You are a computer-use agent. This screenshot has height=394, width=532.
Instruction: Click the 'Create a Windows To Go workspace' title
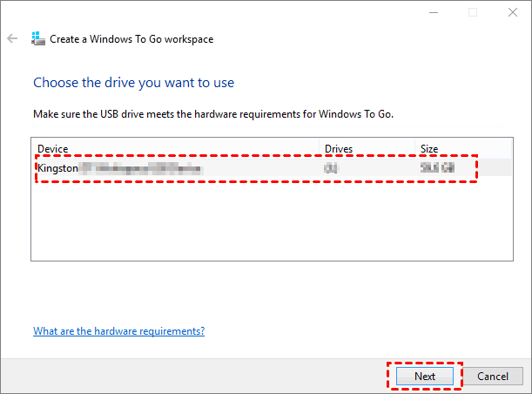pos(131,39)
